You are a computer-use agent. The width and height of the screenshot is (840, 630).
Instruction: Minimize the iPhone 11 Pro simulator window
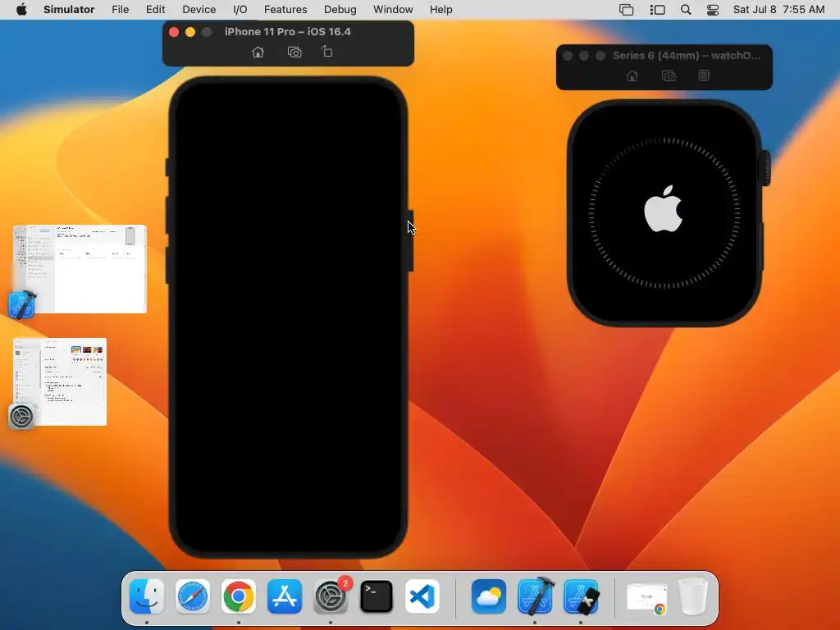190,32
